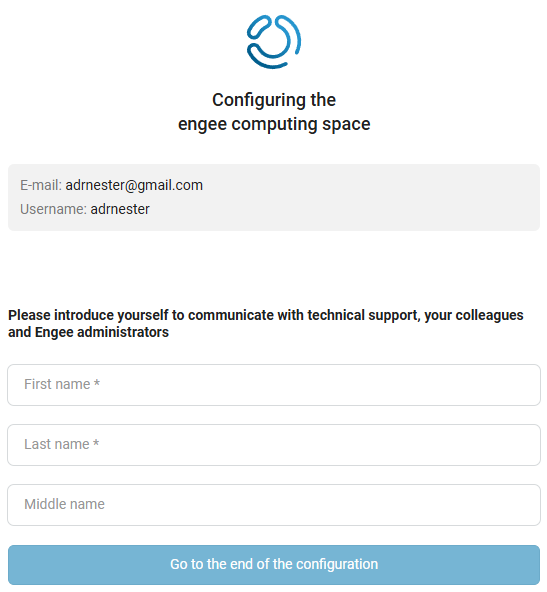Click the Middle name placeholder text
This screenshot has height=592, width=547.
click(65, 504)
